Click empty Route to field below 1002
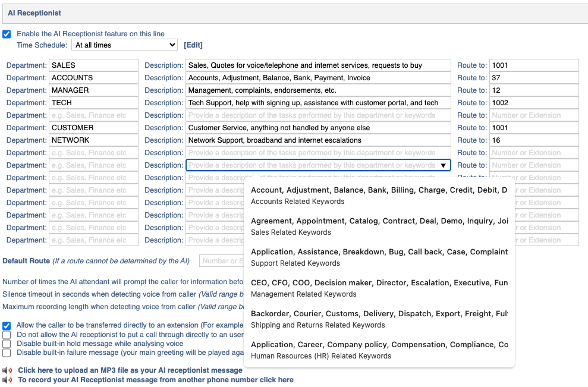 [x=534, y=115]
